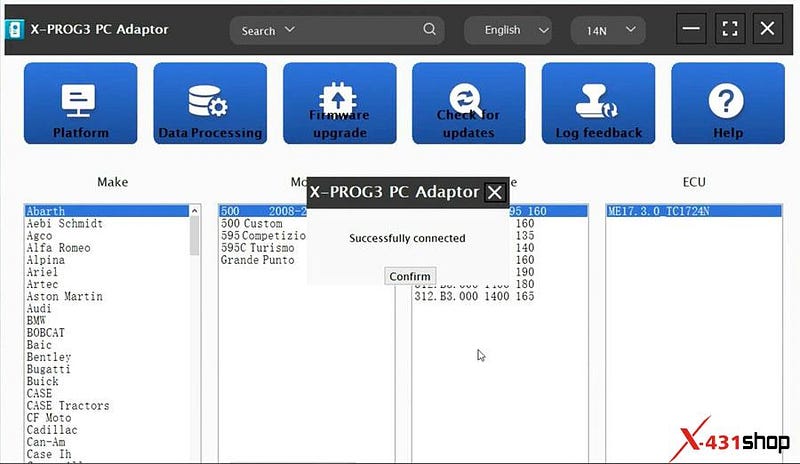Viewport: 800px width, 464px height.
Task: Select Abarth in the Make list
Action: pyautogui.click(x=107, y=211)
